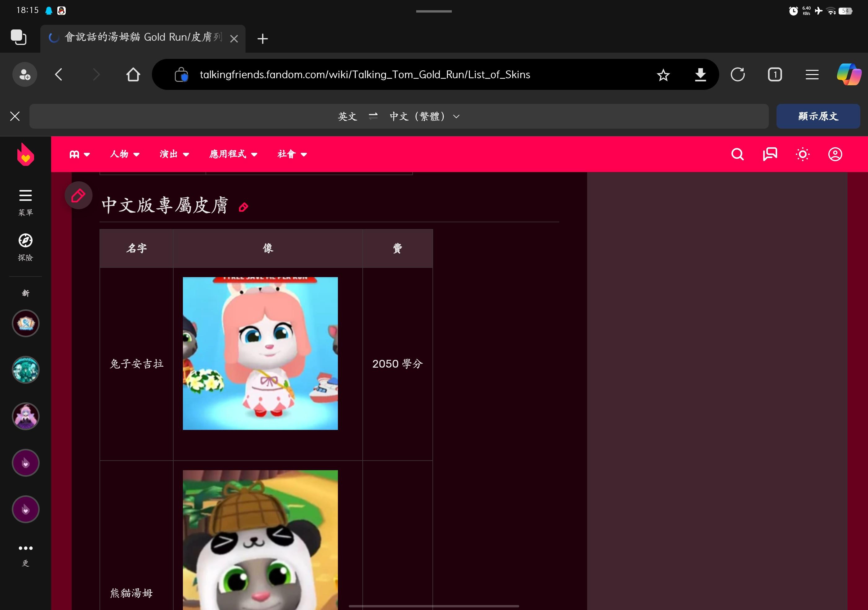Open the QQ penguin notification icon
Image resolution: width=868 pixels, height=610 pixels.
pyautogui.click(x=61, y=11)
